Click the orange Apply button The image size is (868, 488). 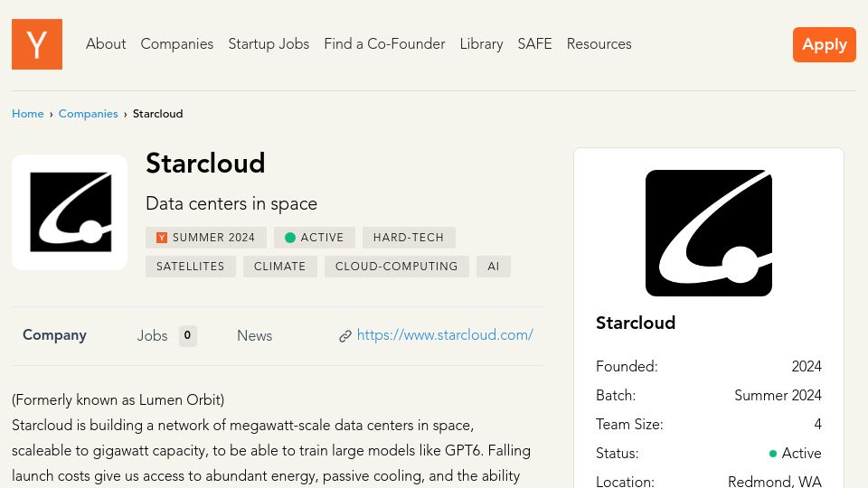825,44
